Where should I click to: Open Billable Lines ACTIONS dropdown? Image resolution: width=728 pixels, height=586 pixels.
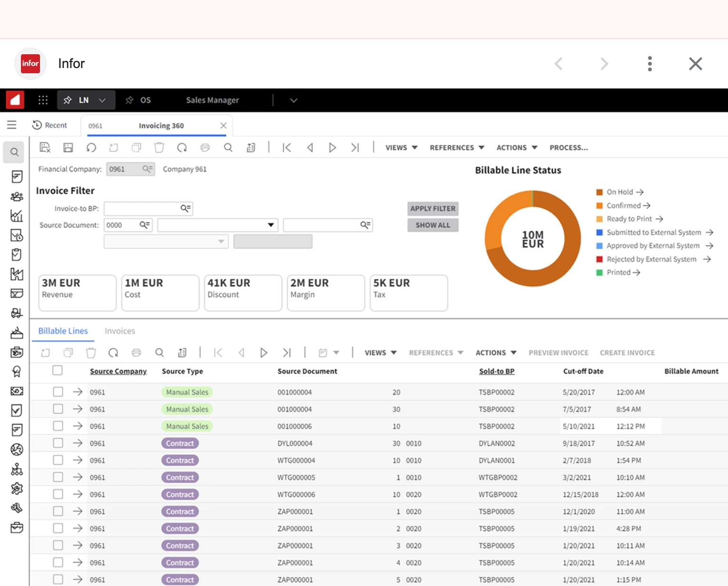(x=496, y=352)
